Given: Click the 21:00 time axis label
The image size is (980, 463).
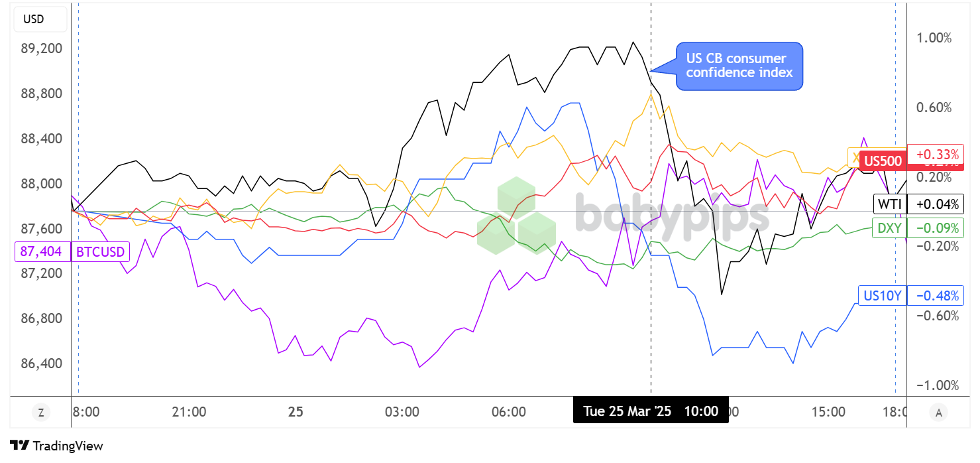Looking at the screenshot, I should pos(189,412).
